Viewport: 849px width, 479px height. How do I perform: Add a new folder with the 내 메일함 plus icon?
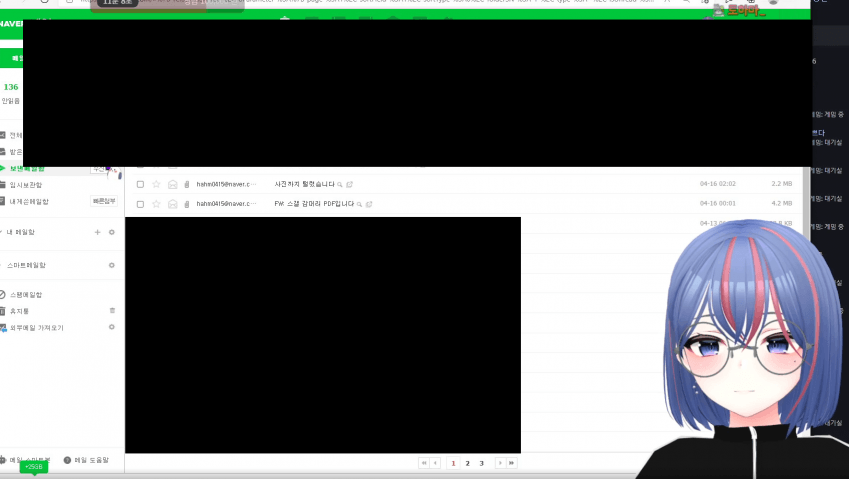[x=97, y=232]
